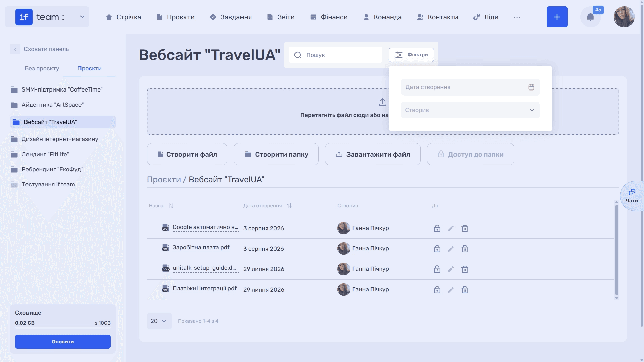644x362 pixels.
Task: Open the 20 rows-per-page dropdown
Action: [x=159, y=321]
